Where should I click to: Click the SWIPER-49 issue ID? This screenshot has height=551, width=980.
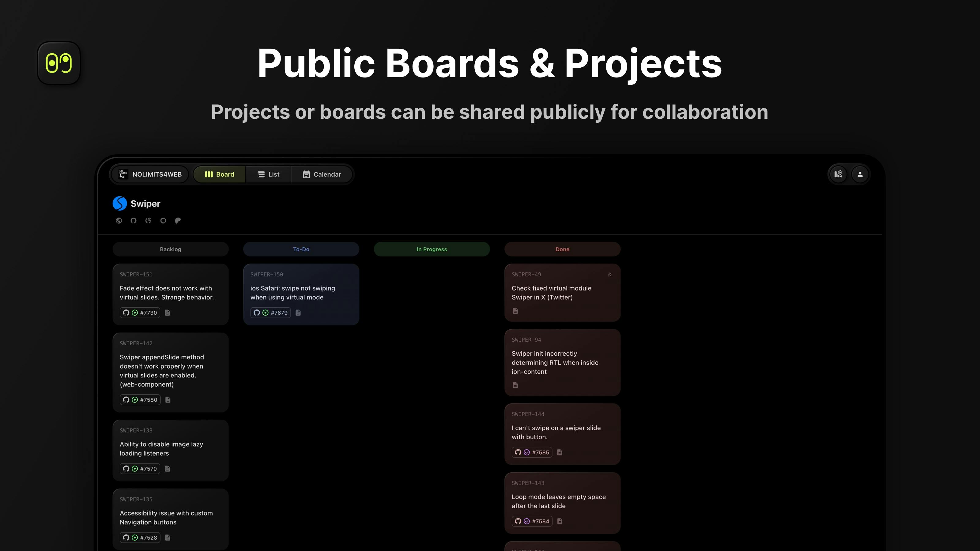point(526,275)
